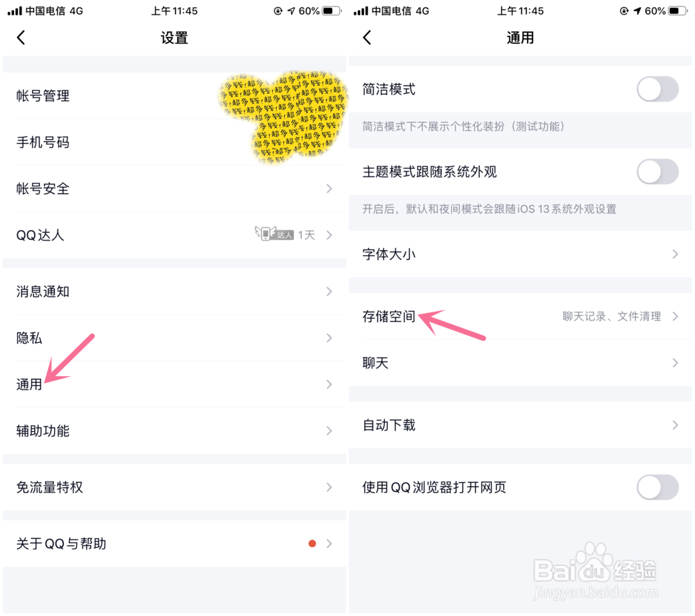This screenshot has width=695, height=616.
Task: Select 免流量特权 row
Action: 174,487
